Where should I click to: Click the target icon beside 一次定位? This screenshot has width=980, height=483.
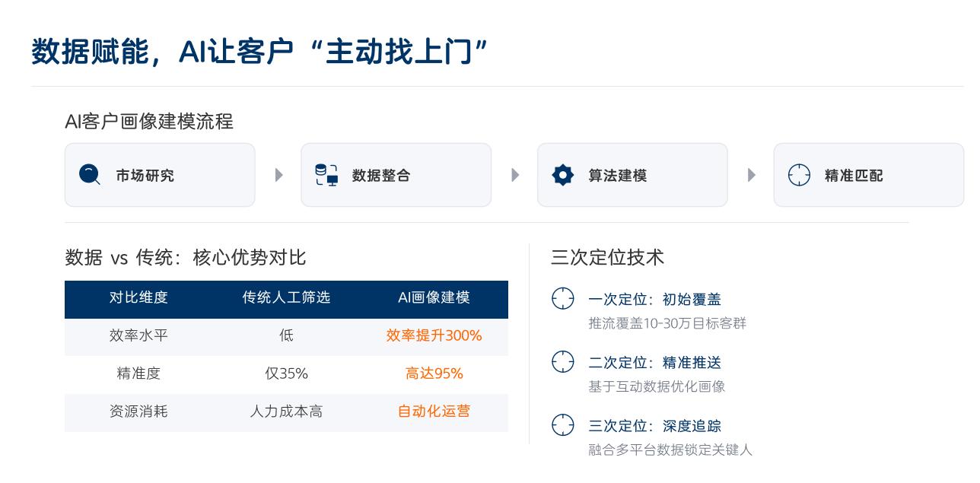tap(562, 299)
